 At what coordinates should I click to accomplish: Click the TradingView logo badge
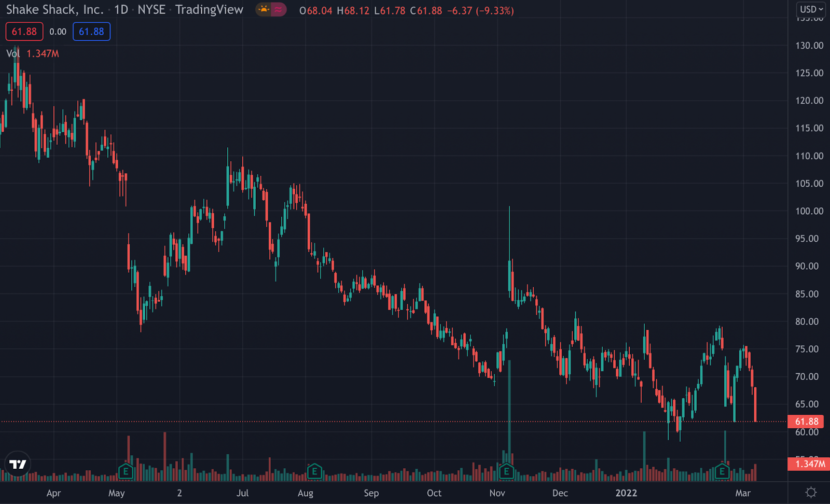[18, 464]
